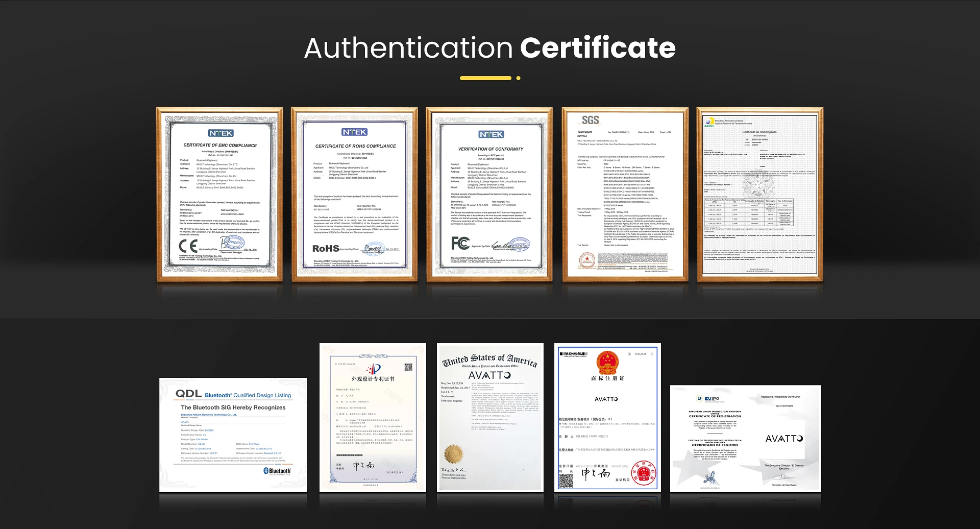This screenshot has width=980, height=529.
Task: Click the QR code on the design patent certificate
Action: tap(408, 367)
